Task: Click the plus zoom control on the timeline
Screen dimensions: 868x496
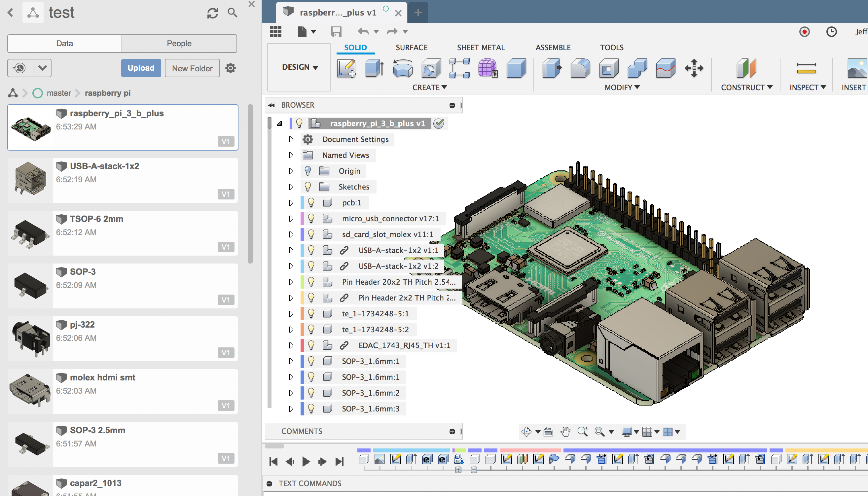Action: (x=458, y=470)
